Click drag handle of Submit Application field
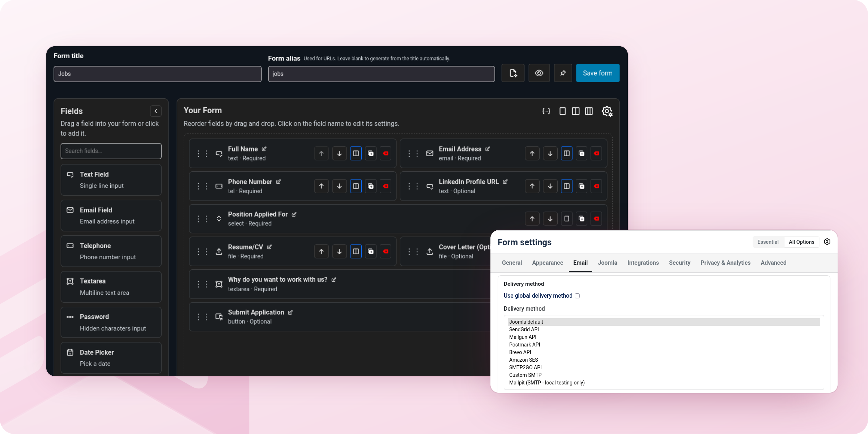This screenshot has width=868, height=434. click(202, 317)
